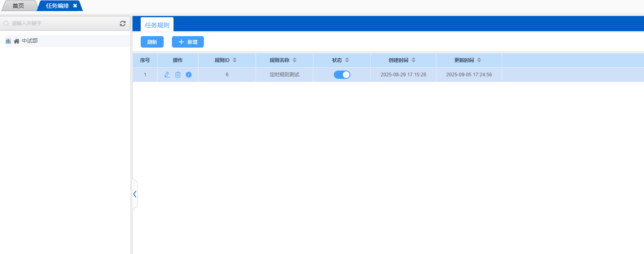The image size is (644, 254).
Task: Select the 中试部 tree item
Action: [x=30, y=41]
